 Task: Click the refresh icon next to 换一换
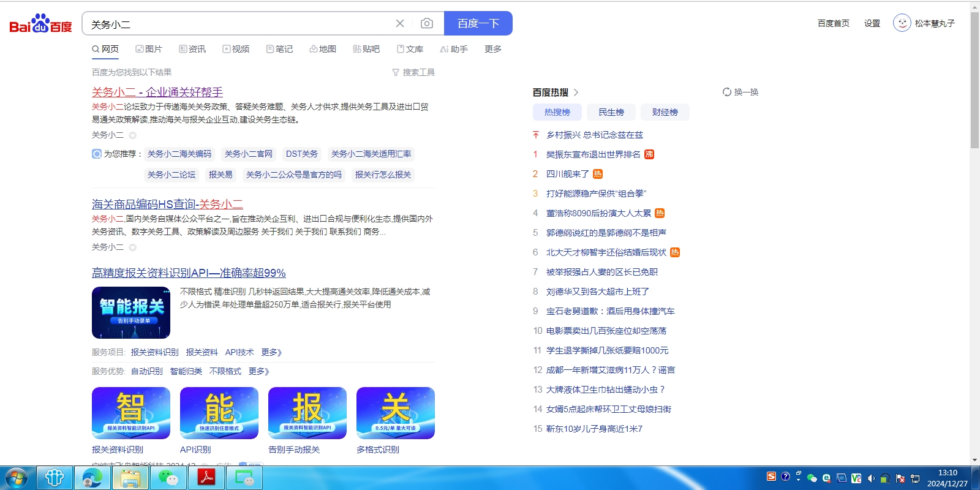(x=727, y=92)
